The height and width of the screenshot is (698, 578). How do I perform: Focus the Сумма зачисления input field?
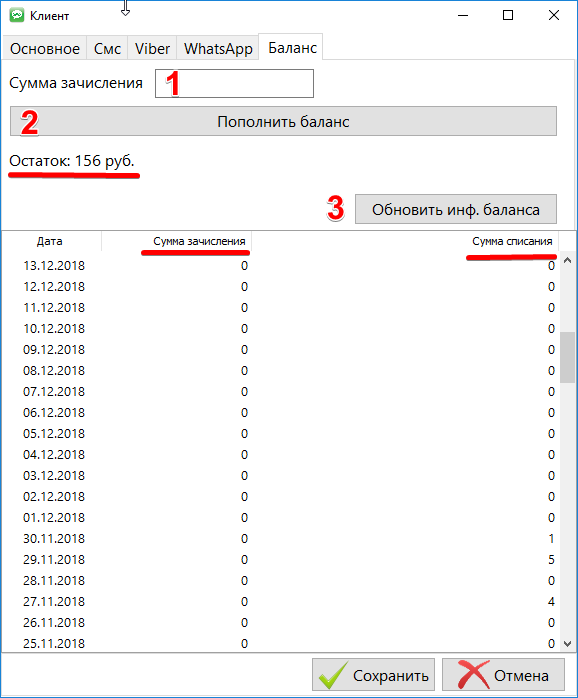(x=234, y=83)
